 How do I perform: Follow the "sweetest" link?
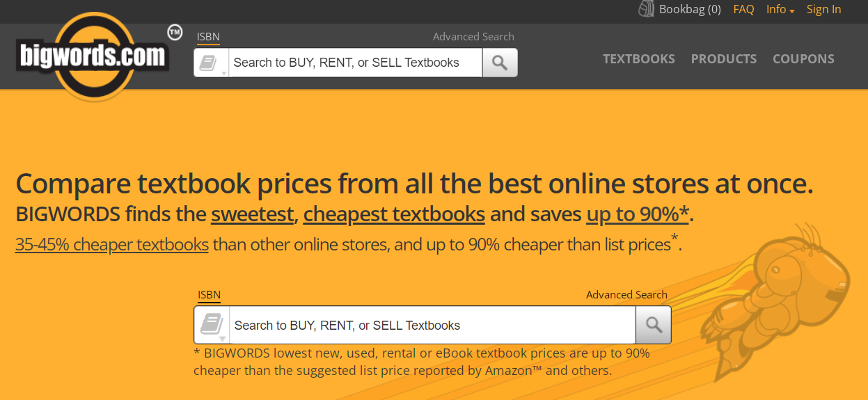click(x=252, y=214)
